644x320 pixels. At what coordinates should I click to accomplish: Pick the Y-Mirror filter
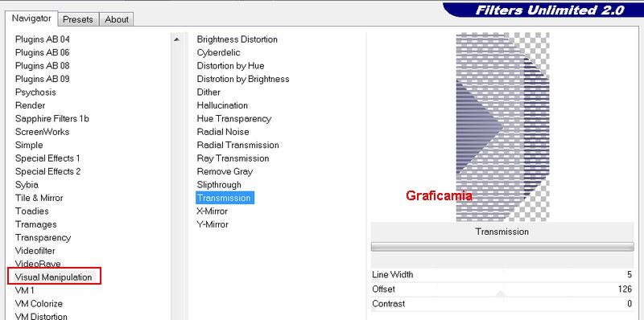(x=213, y=224)
